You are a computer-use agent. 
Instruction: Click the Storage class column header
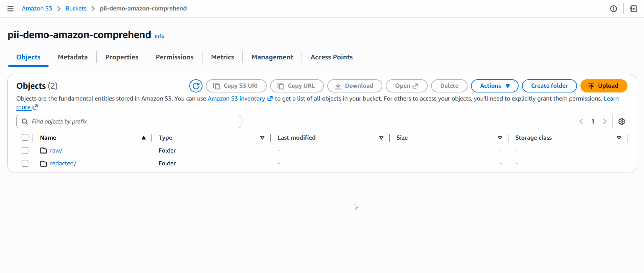click(533, 138)
